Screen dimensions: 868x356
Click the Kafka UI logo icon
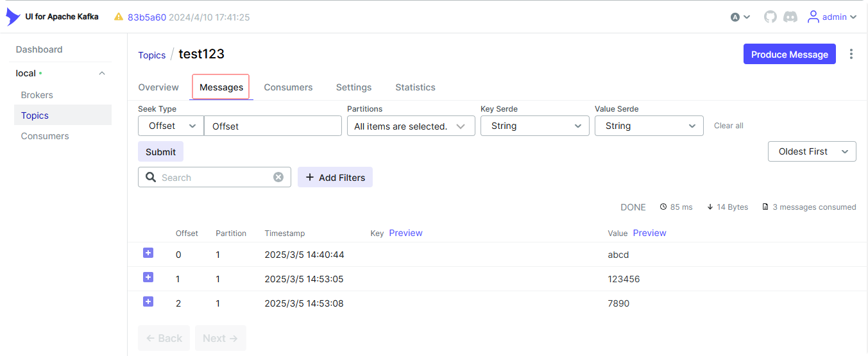pos(13,17)
